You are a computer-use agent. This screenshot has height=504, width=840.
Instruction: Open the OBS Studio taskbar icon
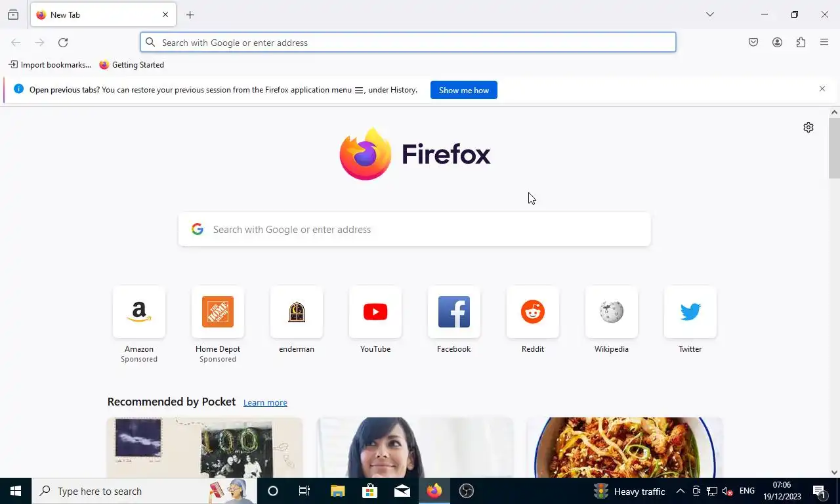point(467,491)
